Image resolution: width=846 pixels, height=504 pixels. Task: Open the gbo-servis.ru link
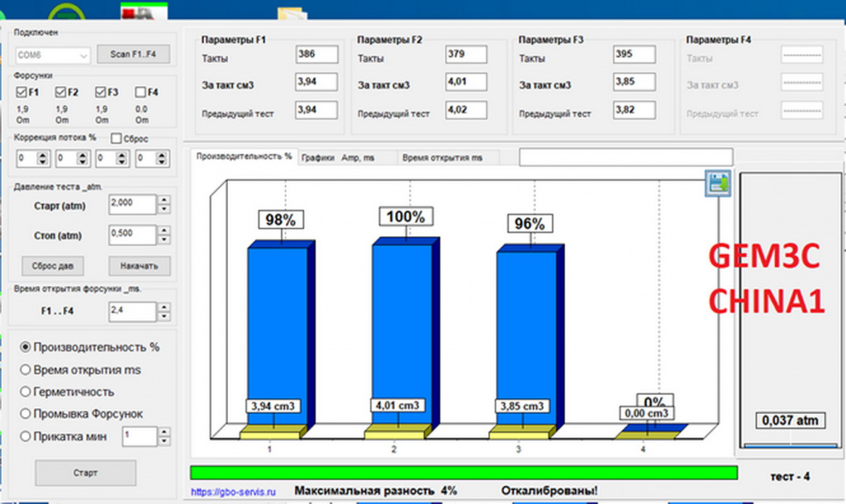click(x=233, y=492)
